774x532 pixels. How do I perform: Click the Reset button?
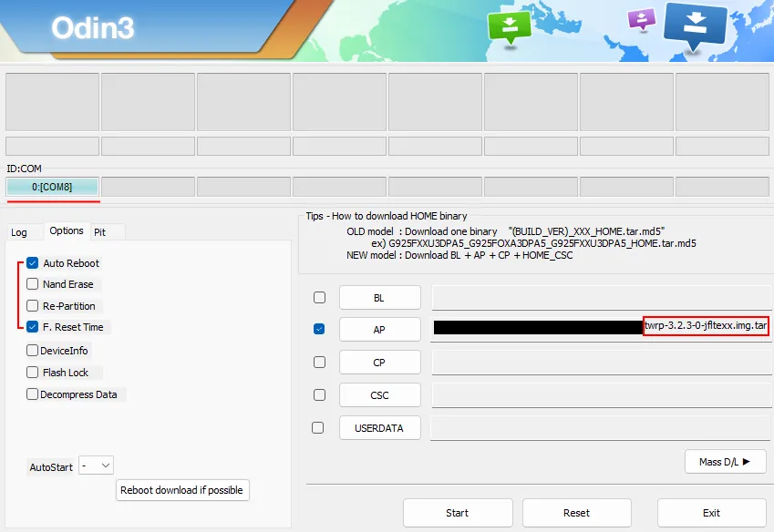[576, 513]
